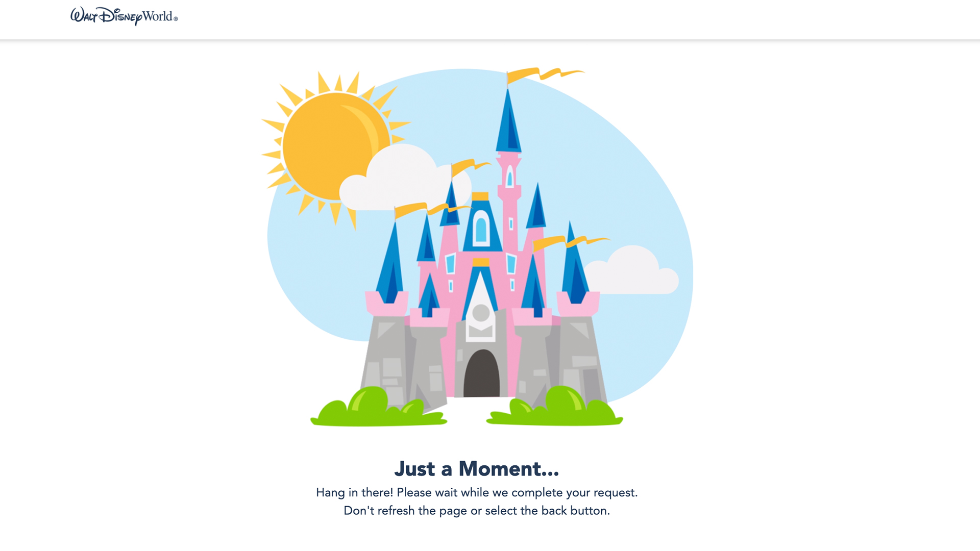This screenshot has height=551, width=980.
Task: Click the leftmost gray stone tower wall
Action: [385, 357]
